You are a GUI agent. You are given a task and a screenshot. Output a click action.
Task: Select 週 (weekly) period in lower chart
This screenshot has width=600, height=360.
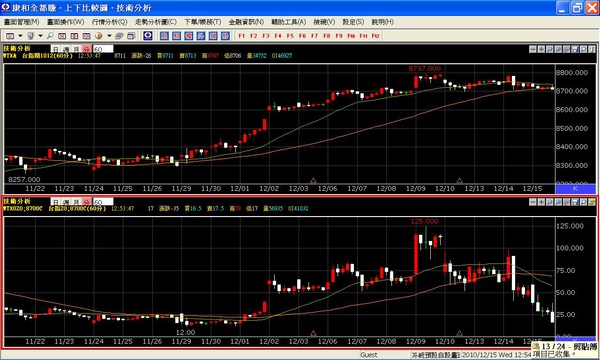[66, 202]
